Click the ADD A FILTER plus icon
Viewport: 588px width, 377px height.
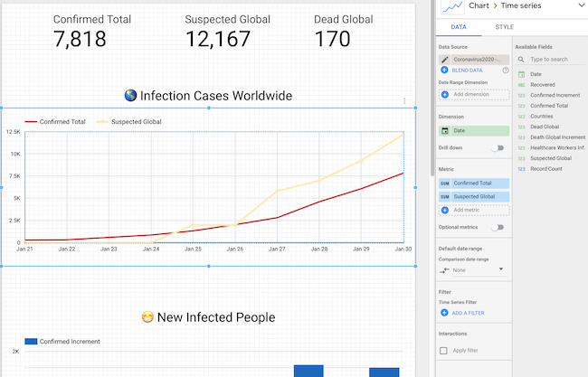[444, 313]
